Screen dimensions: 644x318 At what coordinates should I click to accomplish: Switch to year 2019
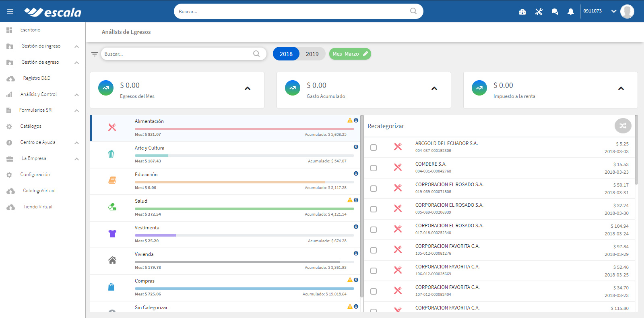click(312, 54)
